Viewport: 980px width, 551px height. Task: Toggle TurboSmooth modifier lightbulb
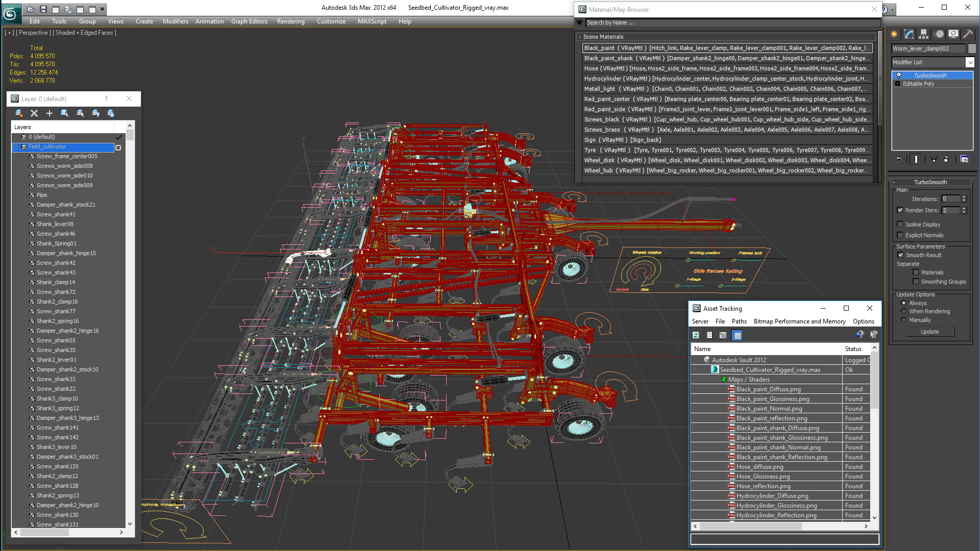(x=899, y=76)
